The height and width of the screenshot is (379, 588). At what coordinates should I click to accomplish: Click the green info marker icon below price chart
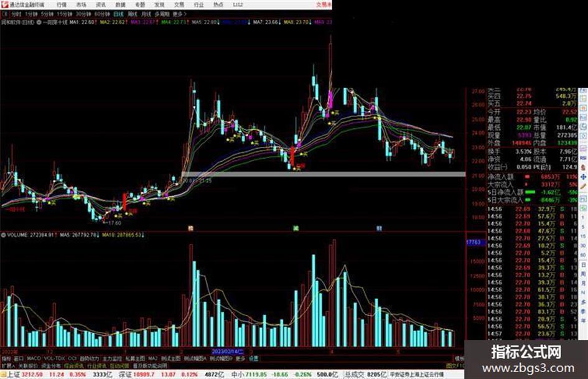pyautogui.click(x=296, y=228)
